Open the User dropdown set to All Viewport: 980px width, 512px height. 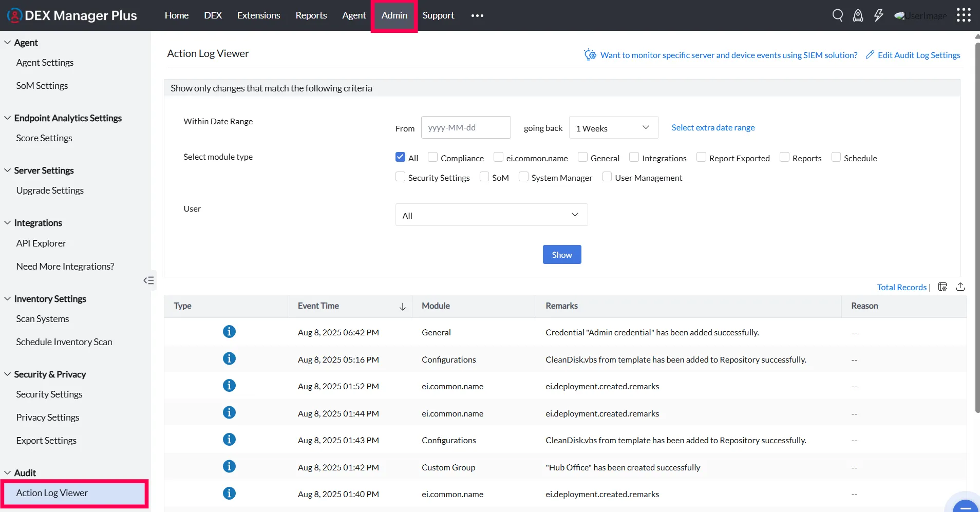click(491, 215)
